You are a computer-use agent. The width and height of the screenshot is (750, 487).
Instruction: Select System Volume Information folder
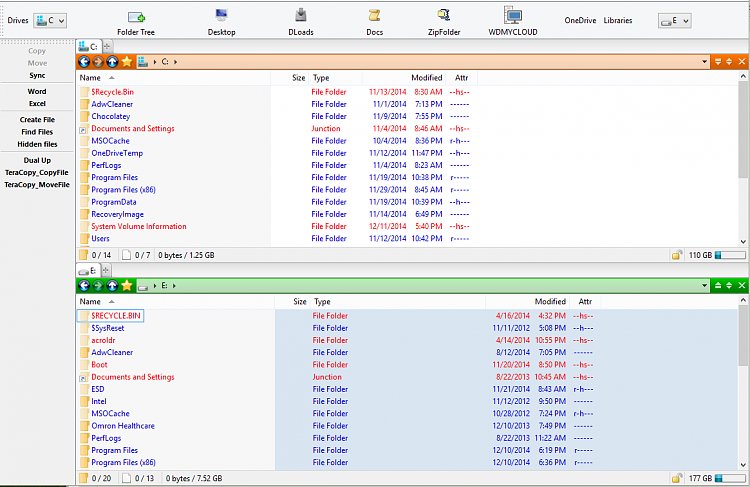pos(139,226)
